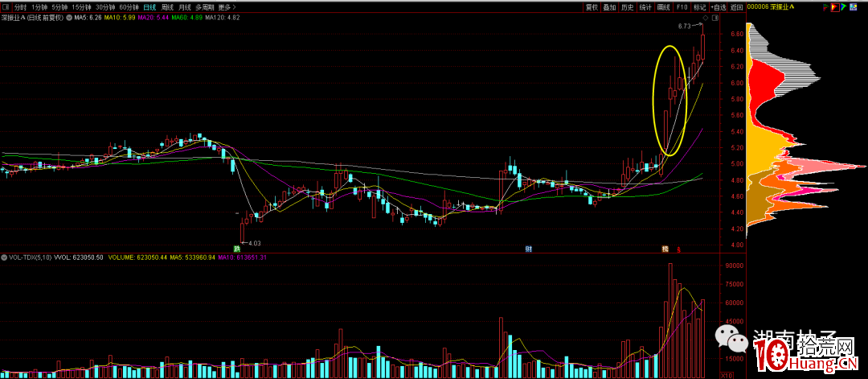Click the MA60: 4.89 label
The height and width of the screenshot is (379, 868).
[x=186, y=18]
